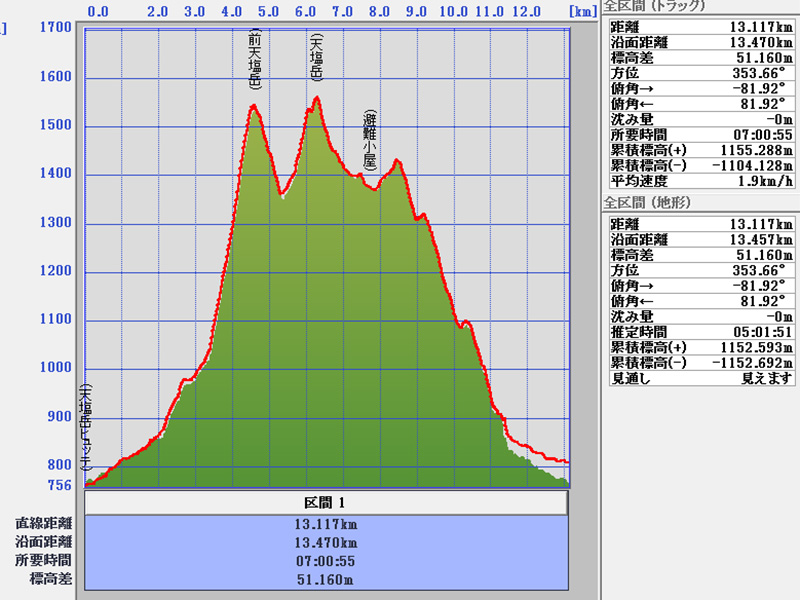Click the 12.0 km distance axis label
800x600 pixels.
(524, 12)
